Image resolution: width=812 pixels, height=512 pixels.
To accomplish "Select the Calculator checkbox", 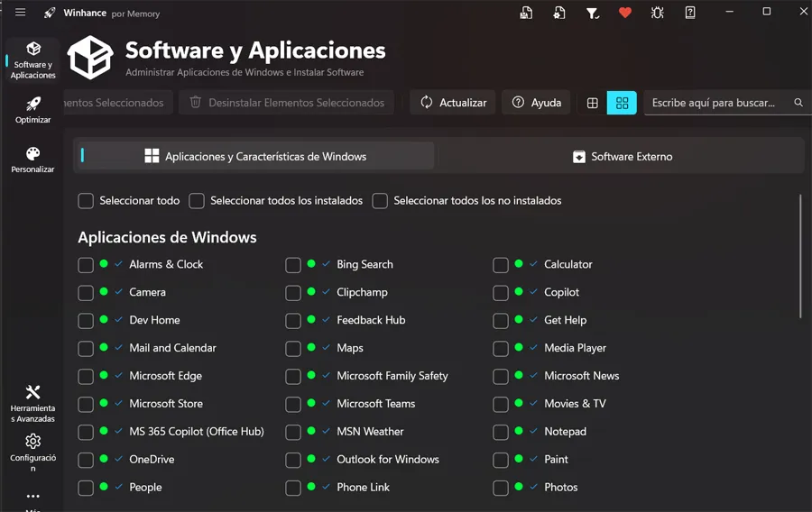I will (x=500, y=265).
